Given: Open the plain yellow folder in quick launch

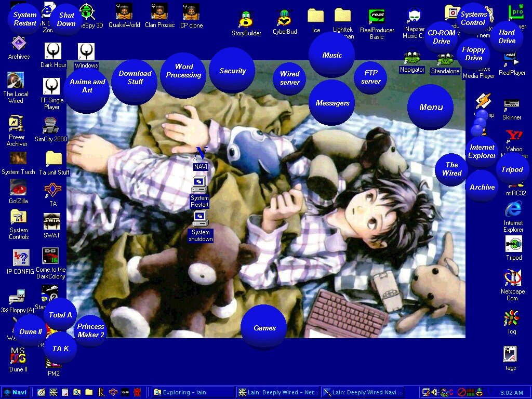Looking at the screenshot, I should point(89,392).
